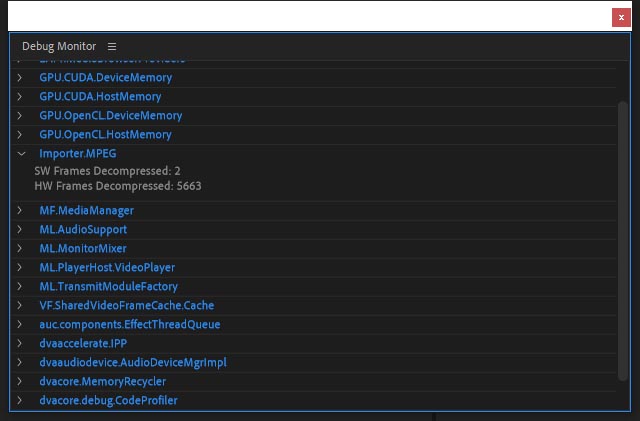Select the dvaaudiodevice.AudioDeviceMgrImpl label

coord(133,362)
